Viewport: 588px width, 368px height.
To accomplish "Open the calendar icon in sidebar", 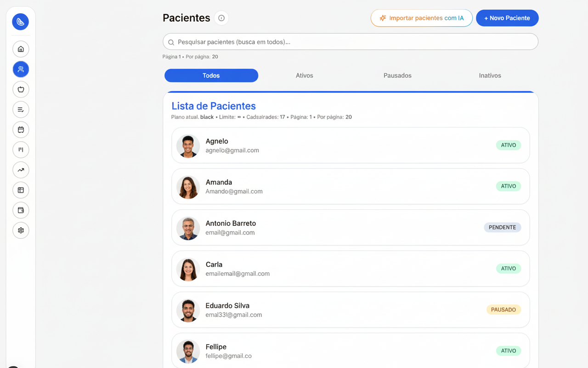I will point(21,130).
